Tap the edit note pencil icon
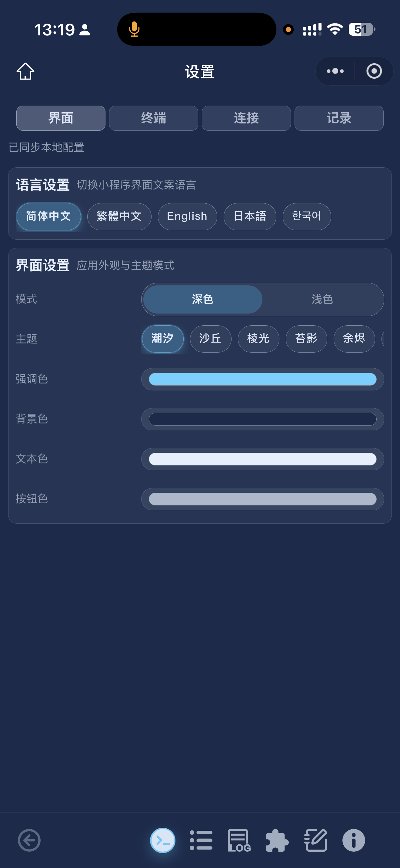The image size is (400, 868). (316, 840)
